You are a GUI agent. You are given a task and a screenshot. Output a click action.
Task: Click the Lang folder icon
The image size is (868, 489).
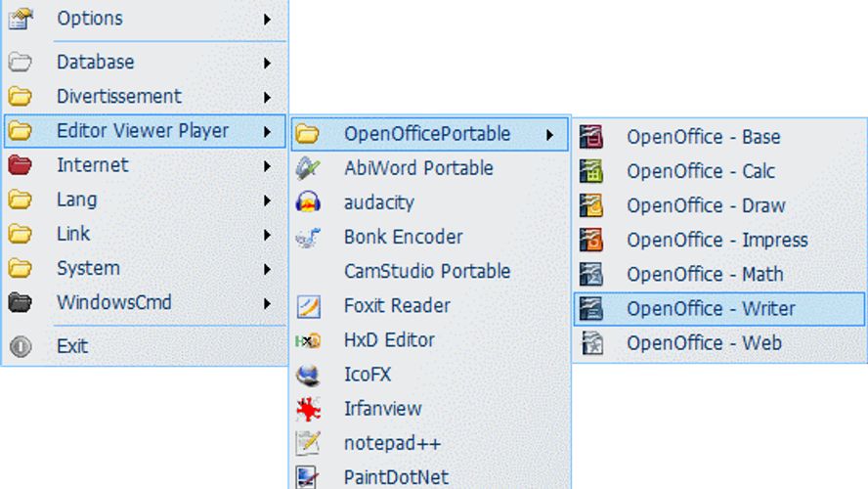coord(21,200)
